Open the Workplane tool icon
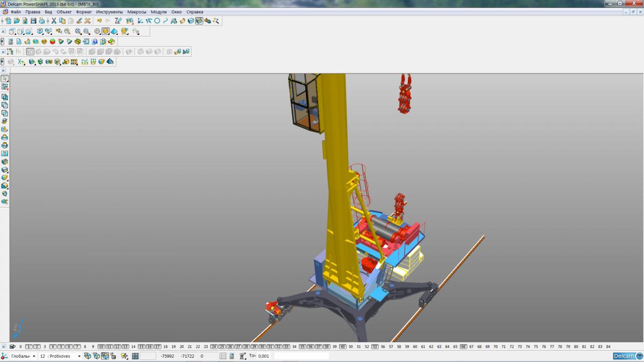Viewport: 644px width, 362px height. click(140, 20)
